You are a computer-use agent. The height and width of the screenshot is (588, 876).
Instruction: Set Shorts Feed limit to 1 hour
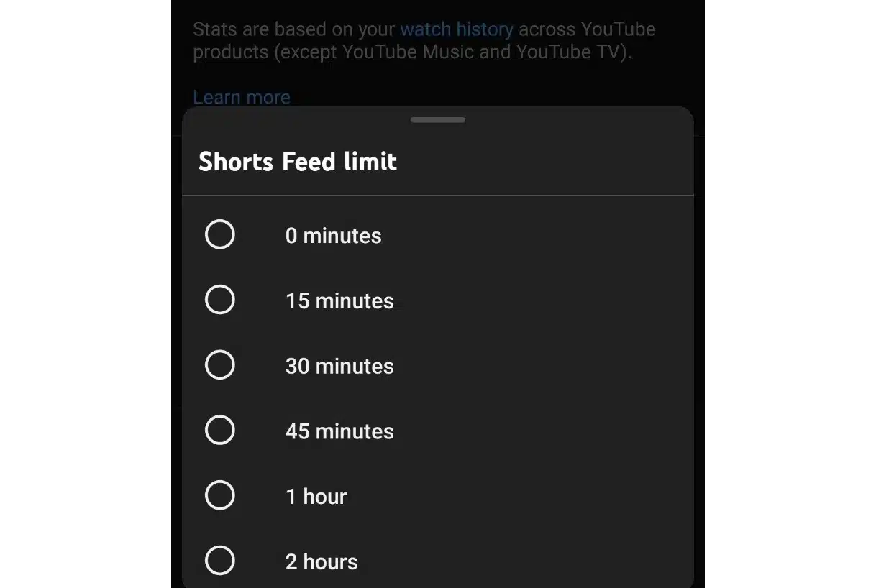click(316, 496)
